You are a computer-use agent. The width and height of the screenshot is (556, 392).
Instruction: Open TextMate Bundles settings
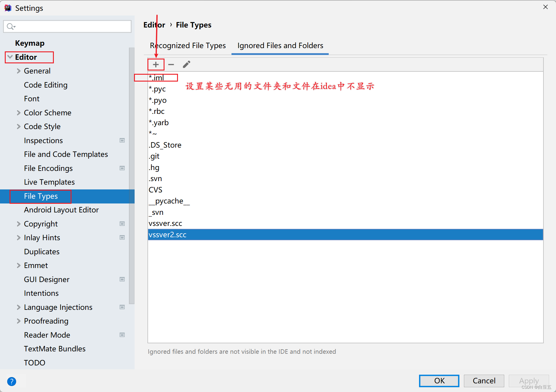click(x=55, y=349)
